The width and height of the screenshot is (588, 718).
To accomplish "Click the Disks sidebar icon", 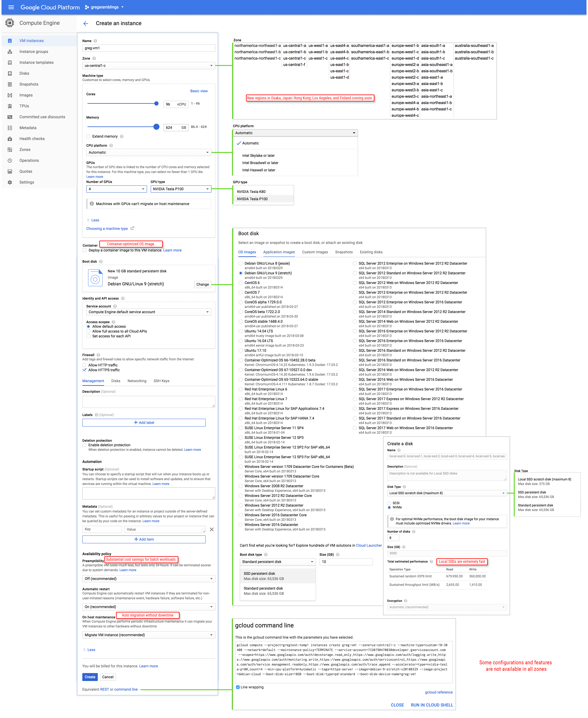I will click(x=10, y=73).
